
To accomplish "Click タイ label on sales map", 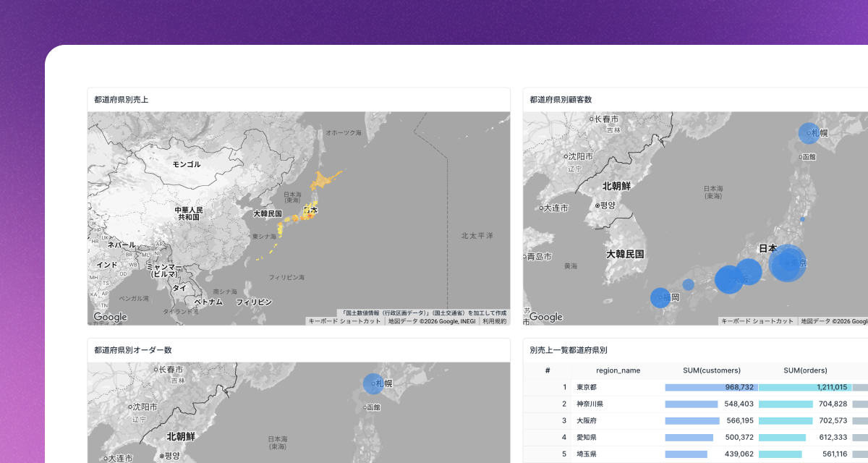I will pyautogui.click(x=179, y=287).
